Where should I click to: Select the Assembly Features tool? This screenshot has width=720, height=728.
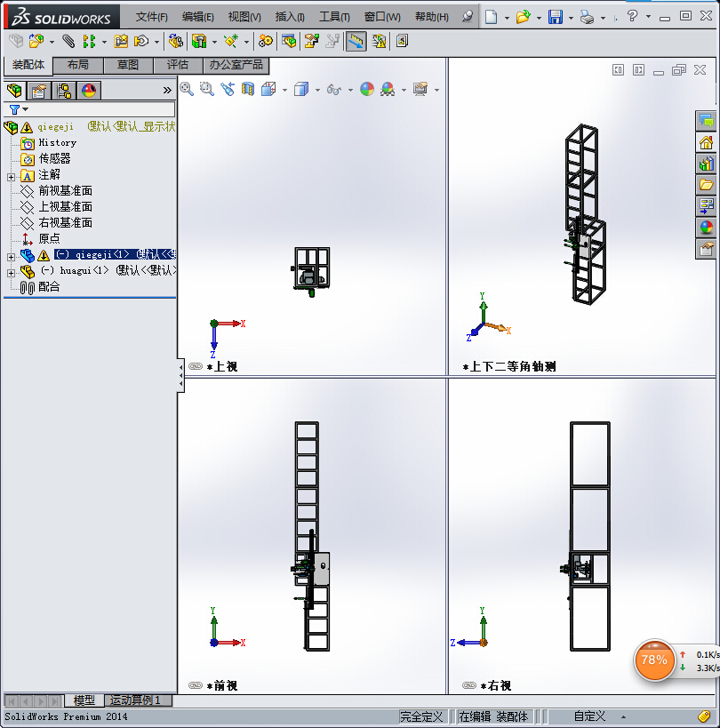pos(199,41)
